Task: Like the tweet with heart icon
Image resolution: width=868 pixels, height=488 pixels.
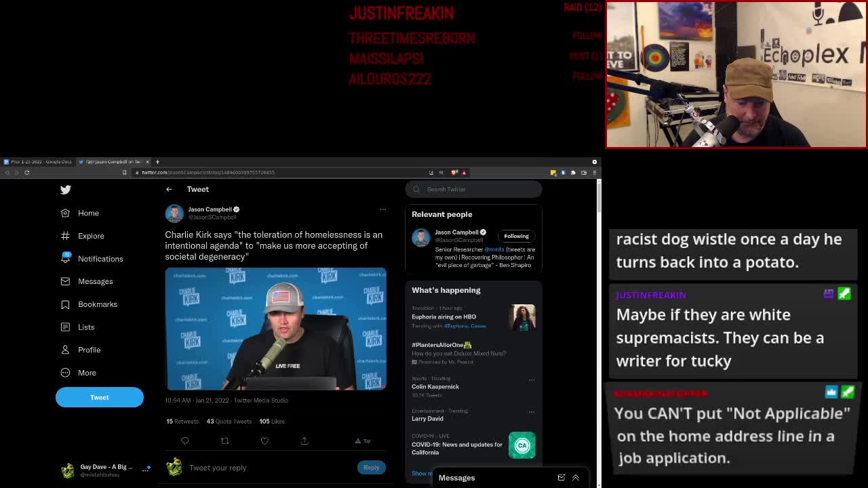Action: (264, 441)
